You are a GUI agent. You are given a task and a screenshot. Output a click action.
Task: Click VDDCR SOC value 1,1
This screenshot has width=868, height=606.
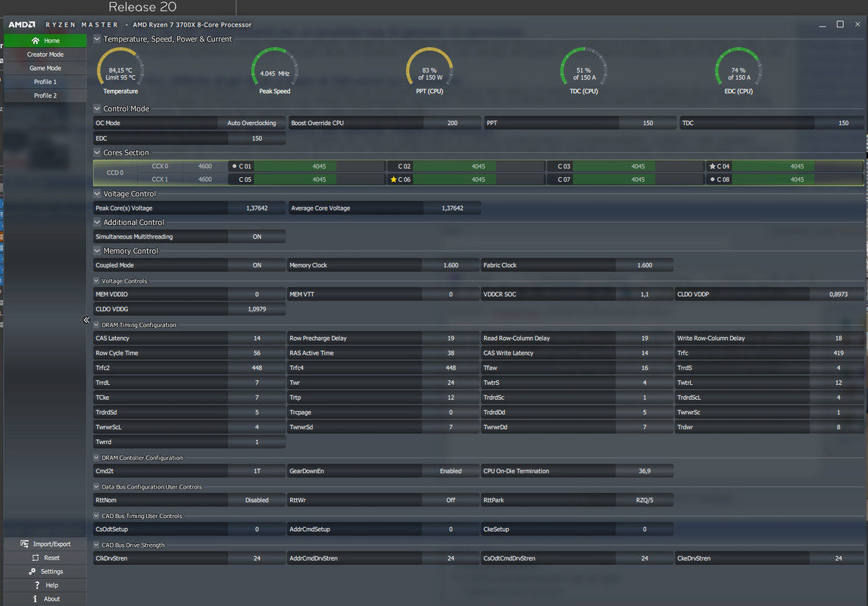tap(645, 295)
